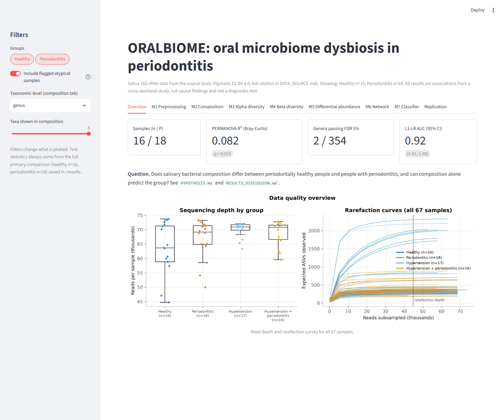Click the ORALBIOME page title

tap(263, 57)
